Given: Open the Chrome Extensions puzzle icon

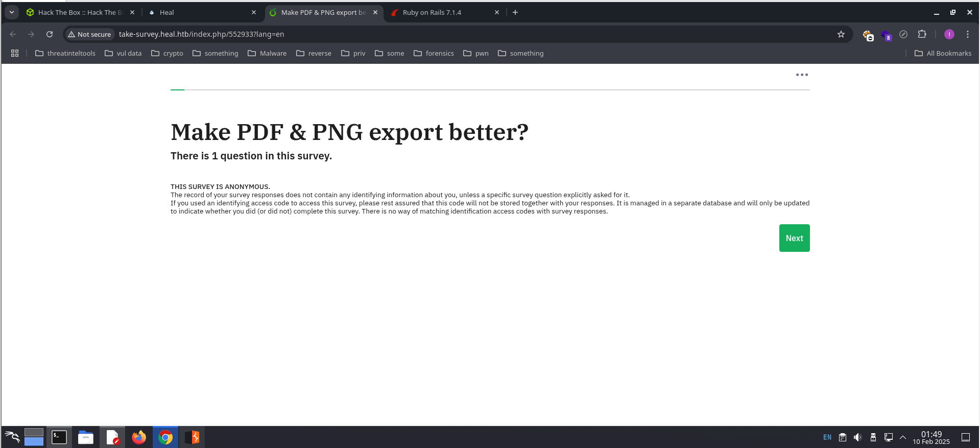Looking at the screenshot, I should click(922, 34).
